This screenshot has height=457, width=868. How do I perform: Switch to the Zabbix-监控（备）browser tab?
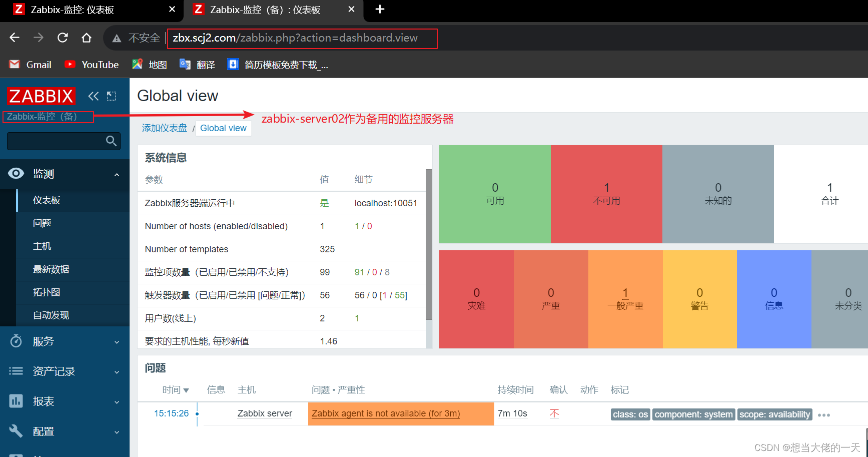click(x=273, y=10)
